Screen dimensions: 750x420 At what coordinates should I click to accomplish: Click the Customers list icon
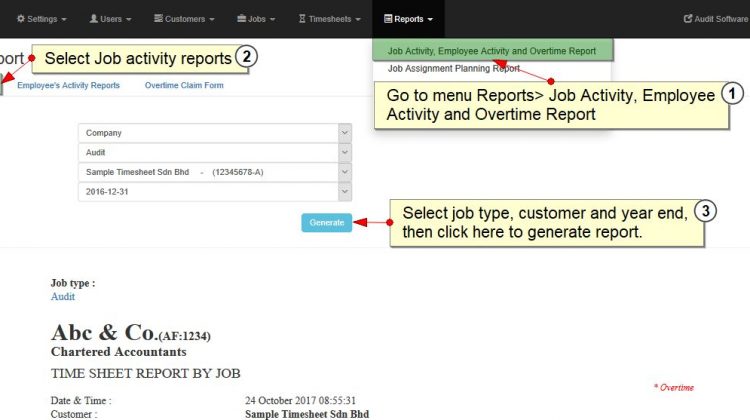coord(158,19)
